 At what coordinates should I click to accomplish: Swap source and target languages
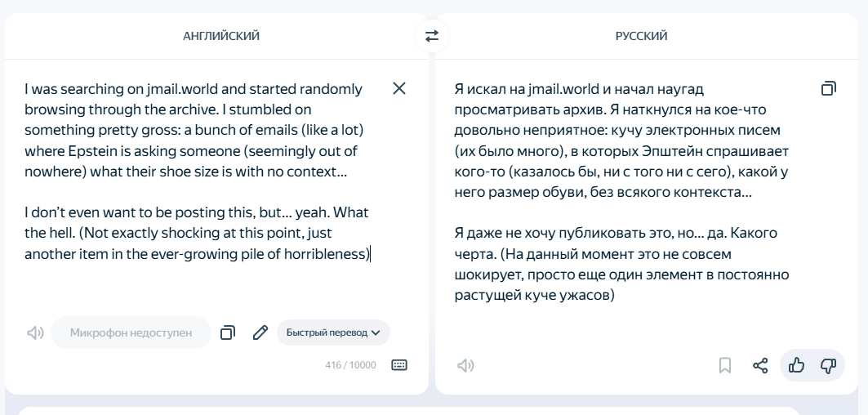431,36
